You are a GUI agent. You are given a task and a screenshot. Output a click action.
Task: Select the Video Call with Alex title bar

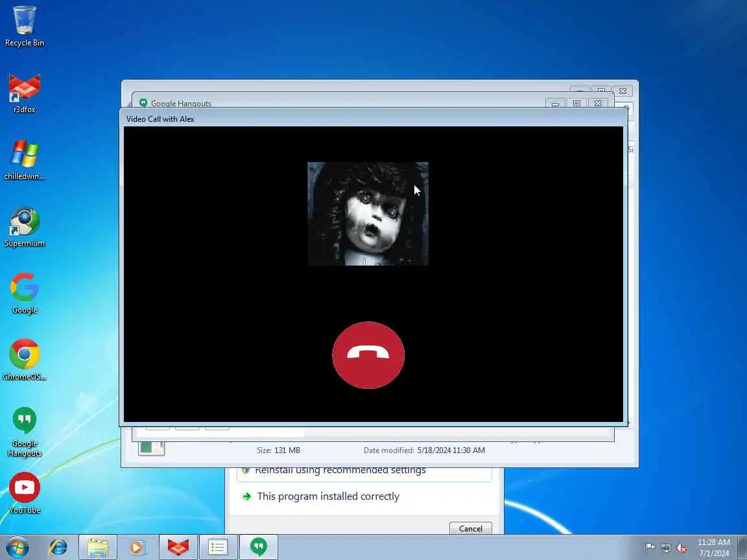click(x=373, y=119)
